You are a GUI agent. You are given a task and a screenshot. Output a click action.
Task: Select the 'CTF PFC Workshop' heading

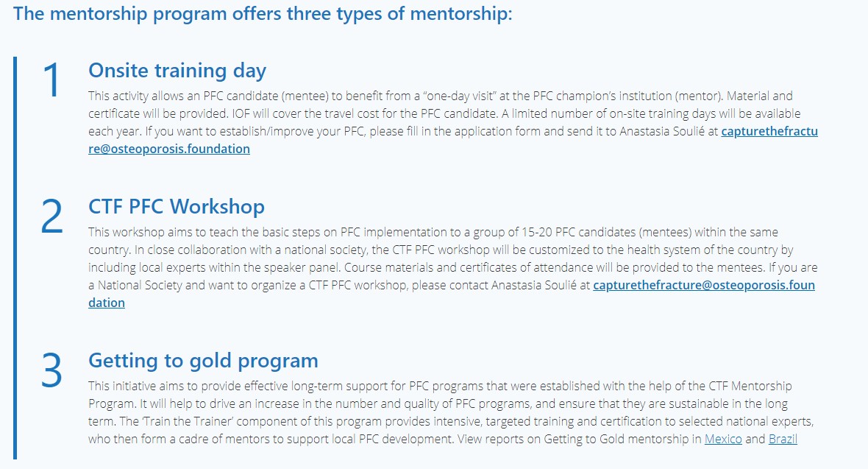tap(177, 206)
